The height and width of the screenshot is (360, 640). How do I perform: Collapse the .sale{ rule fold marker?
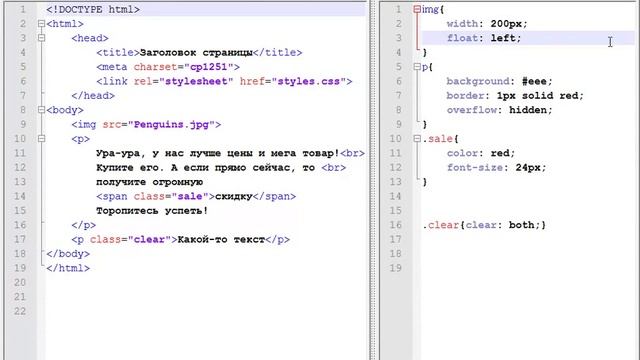(x=417, y=139)
